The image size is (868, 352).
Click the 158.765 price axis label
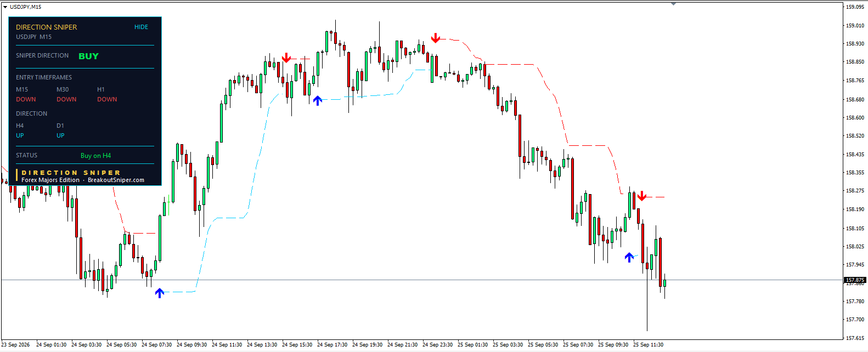[855, 81]
